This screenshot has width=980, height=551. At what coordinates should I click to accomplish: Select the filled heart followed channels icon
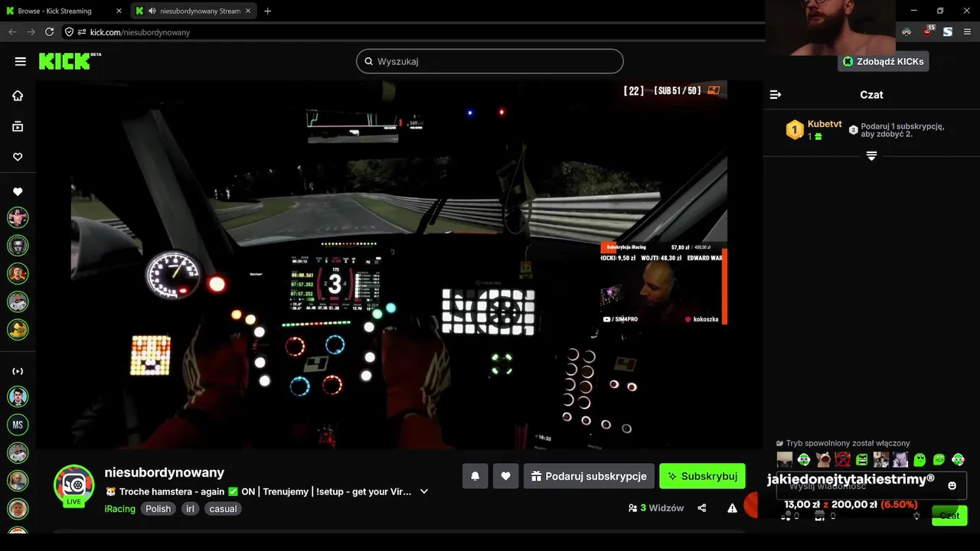18,192
